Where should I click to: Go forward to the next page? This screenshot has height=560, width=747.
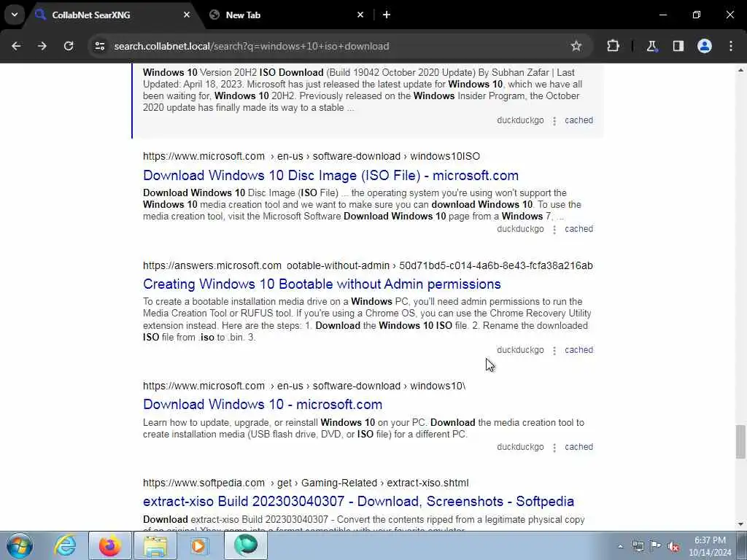click(x=42, y=46)
